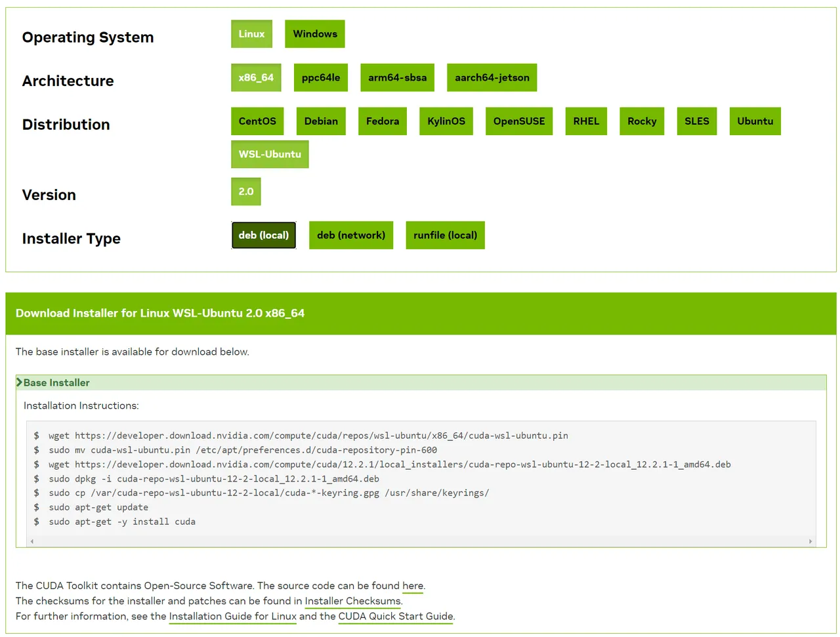Collapse the Base Installer section chevron
The height and width of the screenshot is (637, 840).
click(x=20, y=382)
